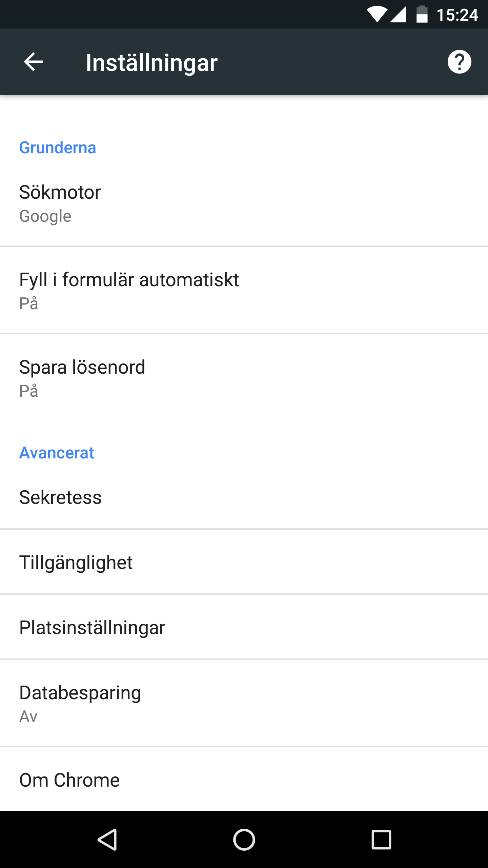Tap the back arrow in the header
488x868 pixels.
(33, 62)
